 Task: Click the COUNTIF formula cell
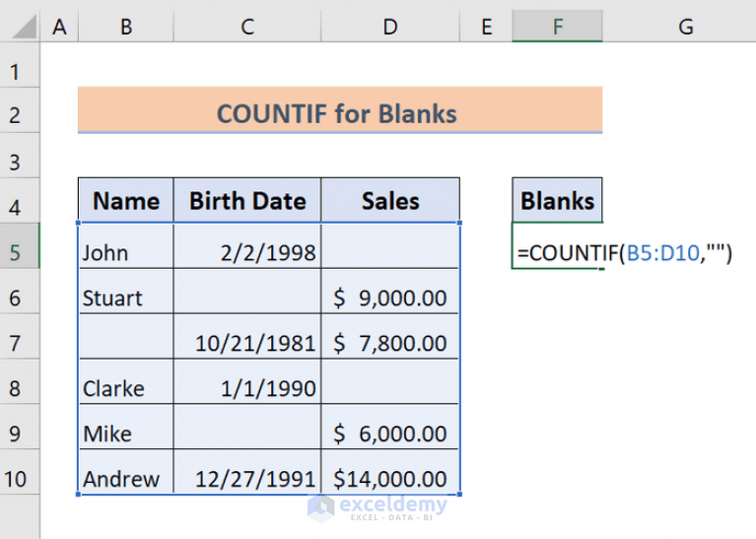[x=557, y=246]
